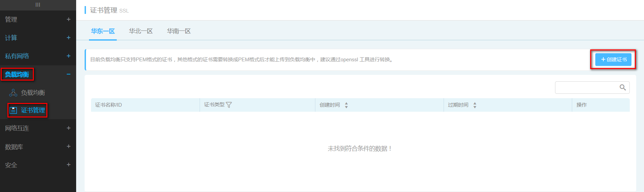Click the 未找到符合条件的数据 message

point(360,149)
